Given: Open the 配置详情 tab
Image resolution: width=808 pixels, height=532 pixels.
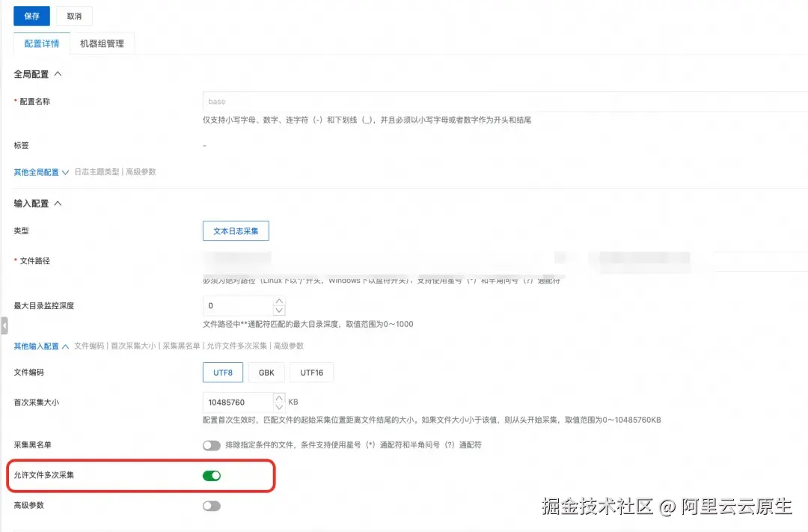Looking at the screenshot, I should pyautogui.click(x=41, y=43).
